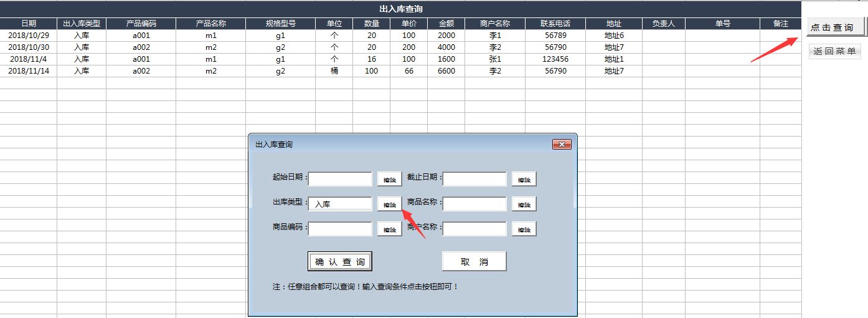Erase the upper 商品名称 field with 擦除
Image resolution: width=868 pixels, height=318 pixels.
click(x=524, y=205)
